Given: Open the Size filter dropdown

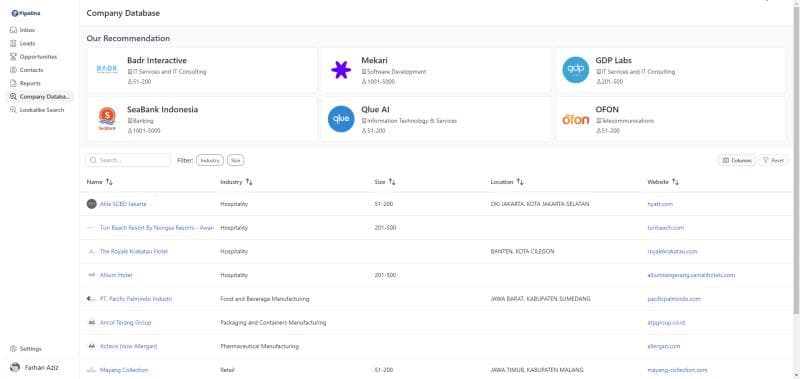Looking at the screenshot, I should (235, 160).
